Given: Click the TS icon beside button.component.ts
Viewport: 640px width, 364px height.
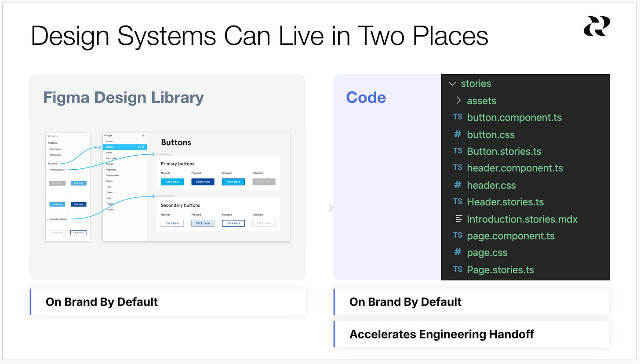Looking at the screenshot, I should point(458,117).
